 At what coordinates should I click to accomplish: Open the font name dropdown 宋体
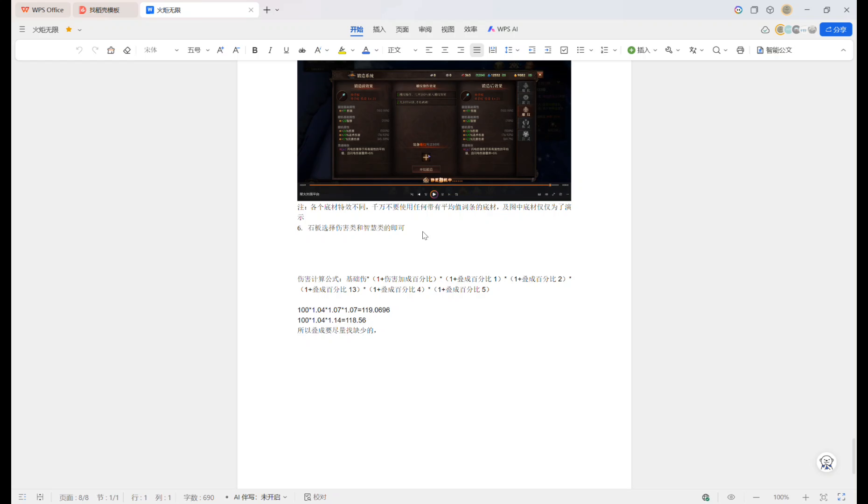161,50
